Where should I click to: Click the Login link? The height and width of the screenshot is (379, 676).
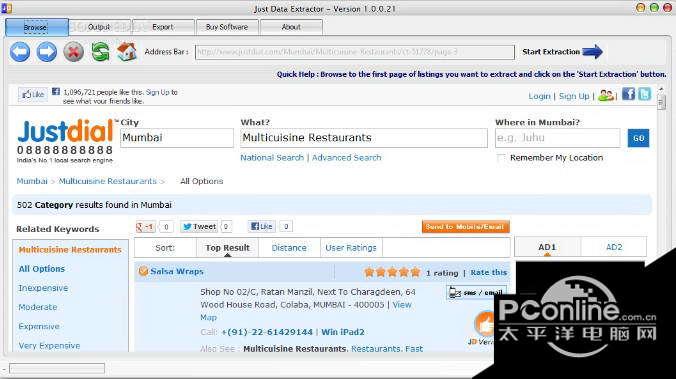tap(539, 96)
